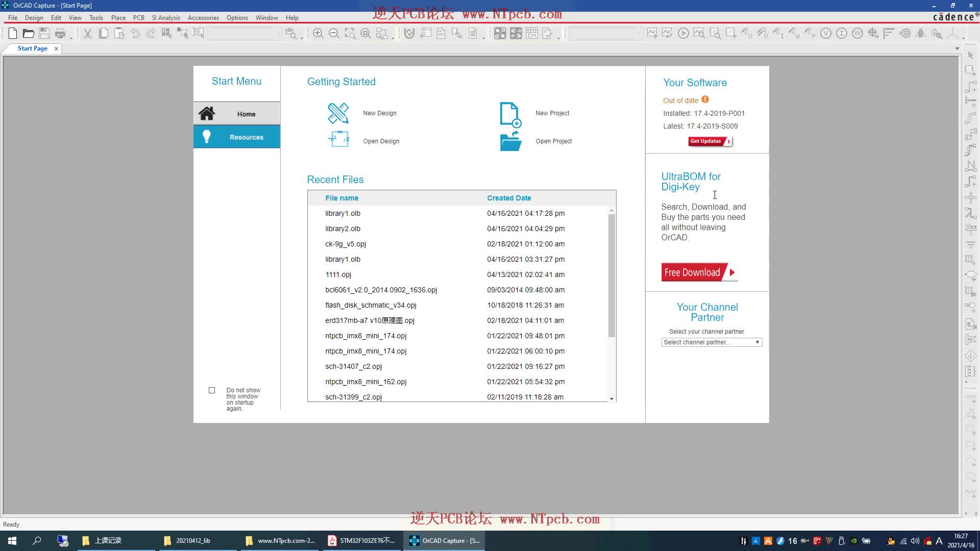
Task: Open the STM32F103ZET6 PDF taskbar item
Action: pos(362,541)
